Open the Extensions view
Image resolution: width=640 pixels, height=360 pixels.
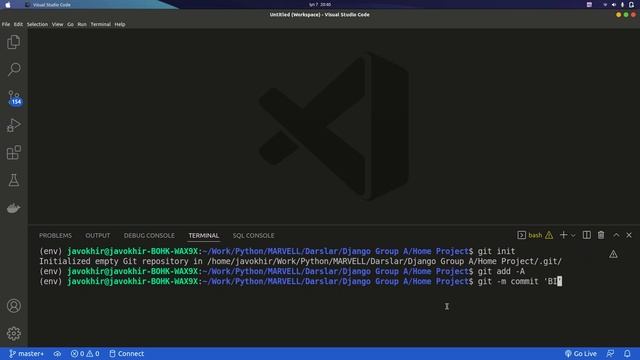pos(14,152)
